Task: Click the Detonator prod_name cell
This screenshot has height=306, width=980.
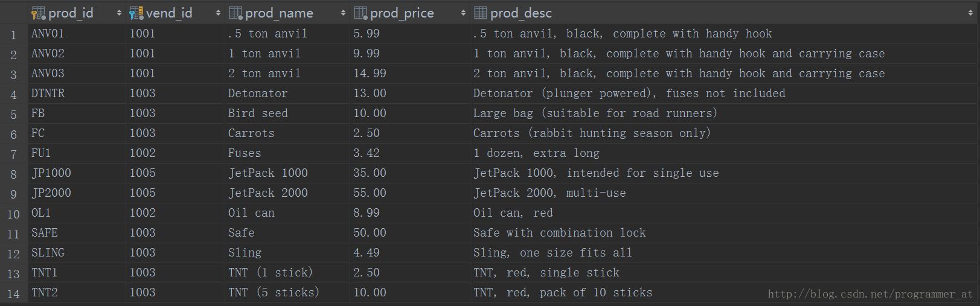Action: 258,94
